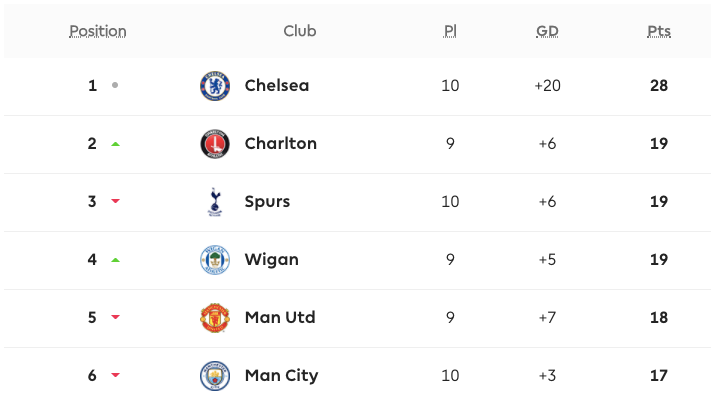This screenshot has width=711, height=405.
Task: Click the Man City club crest
Action: [x=215, y=376]
